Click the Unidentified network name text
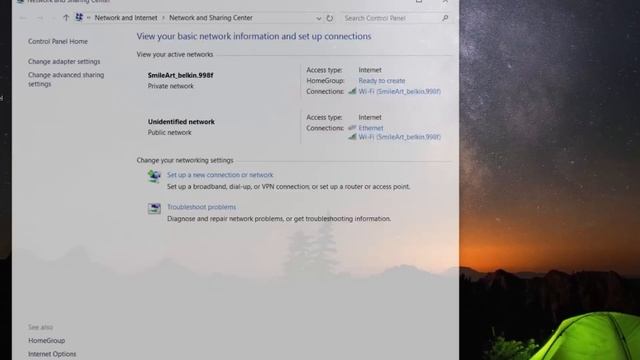The image size is (640, 360). point(181,122)
